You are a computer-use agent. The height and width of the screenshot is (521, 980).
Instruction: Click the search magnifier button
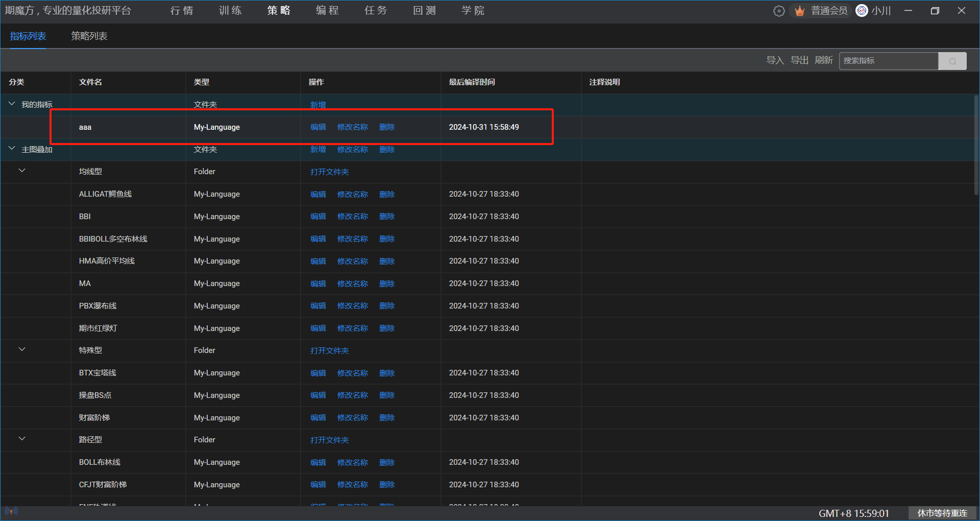pos(952,61)
